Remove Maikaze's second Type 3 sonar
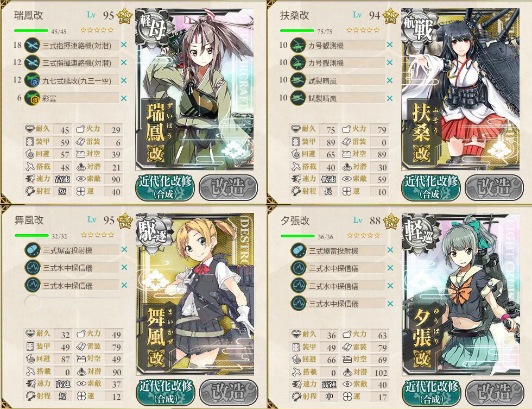Image resolution: width=532 pixels, height=409 pixels. click(124, 285)
